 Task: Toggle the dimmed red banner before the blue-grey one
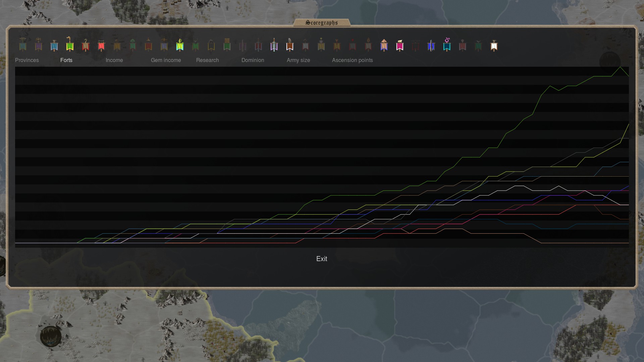pyautogui.click(x=149, y=45)
